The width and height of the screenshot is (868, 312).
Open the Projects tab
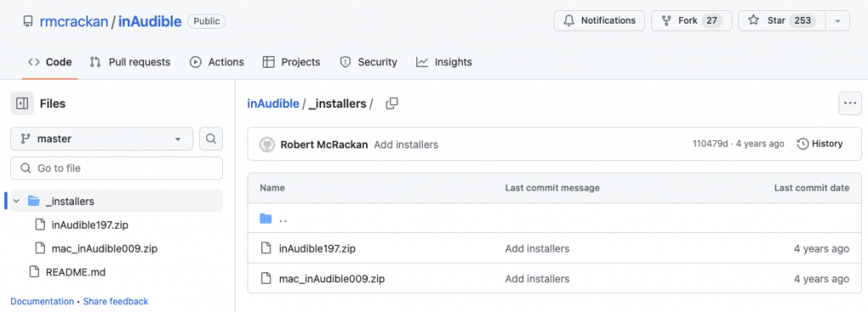tap(292, 62)
